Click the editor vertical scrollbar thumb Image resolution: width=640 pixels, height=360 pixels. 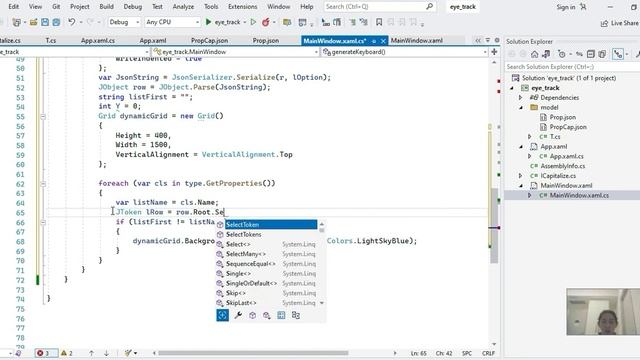[x=493, y=225]
